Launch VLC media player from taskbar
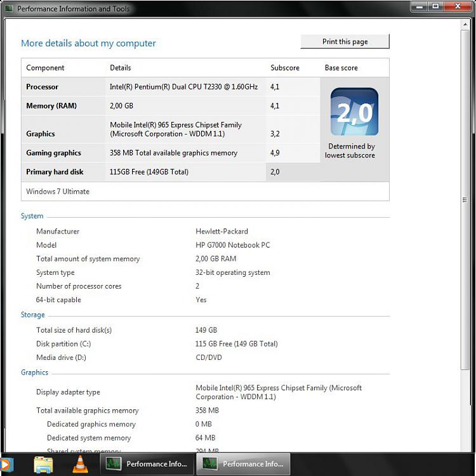 (80, 464)
